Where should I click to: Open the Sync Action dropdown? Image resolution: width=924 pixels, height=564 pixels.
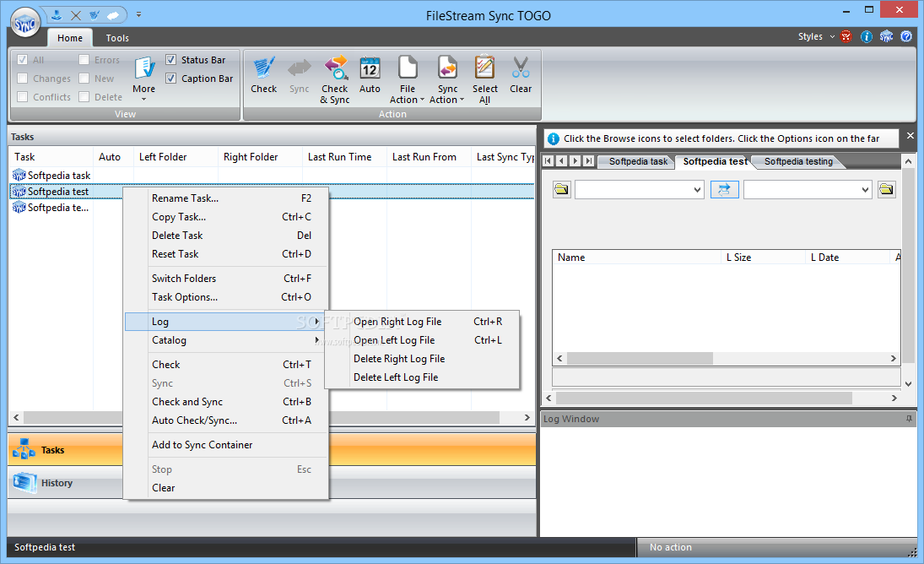(x=446, y=79)
